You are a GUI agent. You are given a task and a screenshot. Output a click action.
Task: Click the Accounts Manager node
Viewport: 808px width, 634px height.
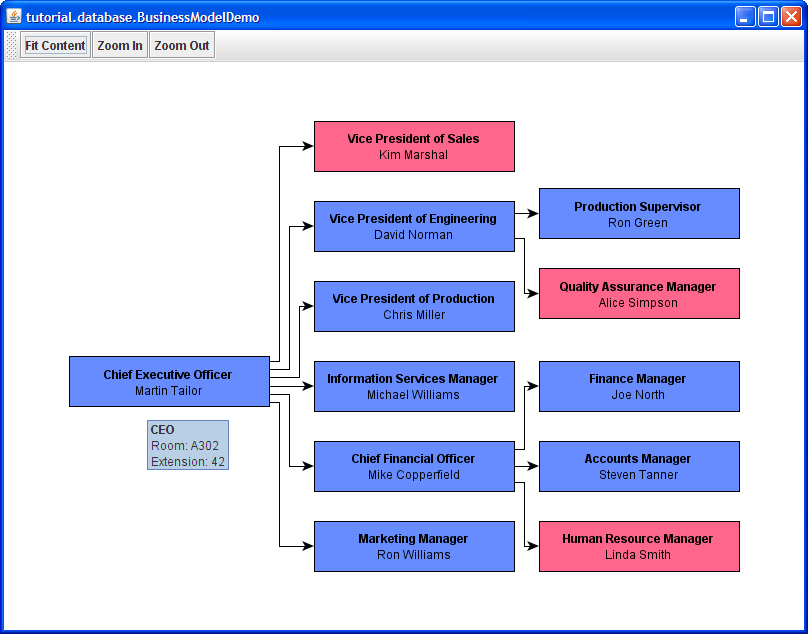pos(639,467)
